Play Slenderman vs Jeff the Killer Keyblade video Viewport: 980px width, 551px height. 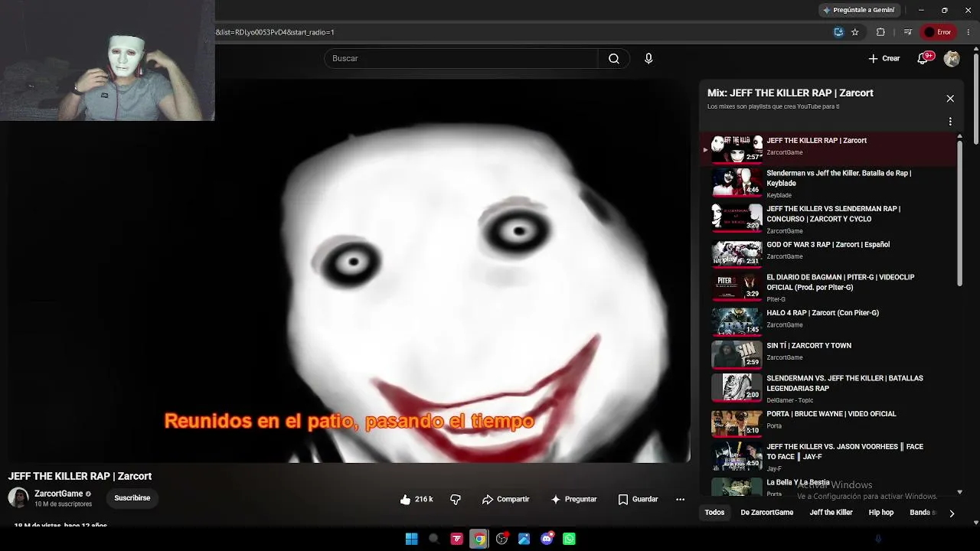point(830,184)
